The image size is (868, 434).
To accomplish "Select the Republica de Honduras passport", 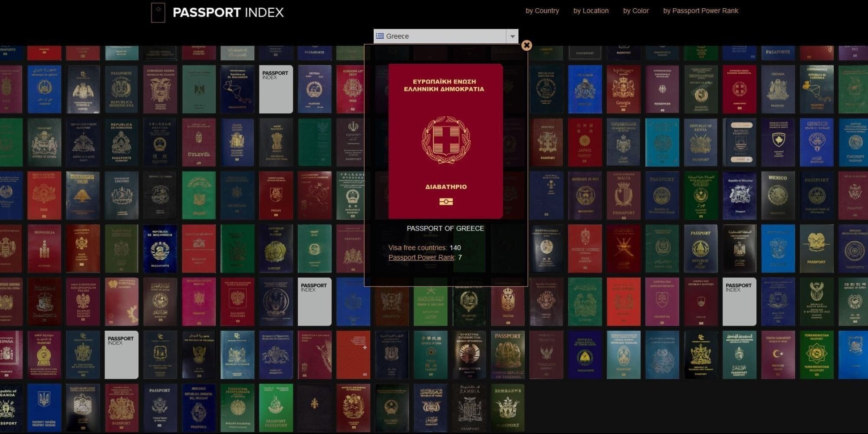I will tap(122, 143).
